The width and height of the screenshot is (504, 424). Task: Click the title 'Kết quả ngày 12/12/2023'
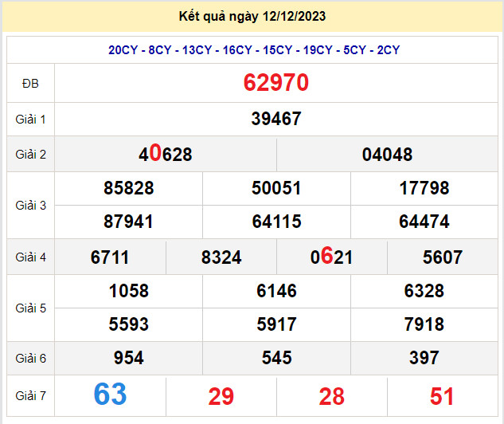[252, 16]
